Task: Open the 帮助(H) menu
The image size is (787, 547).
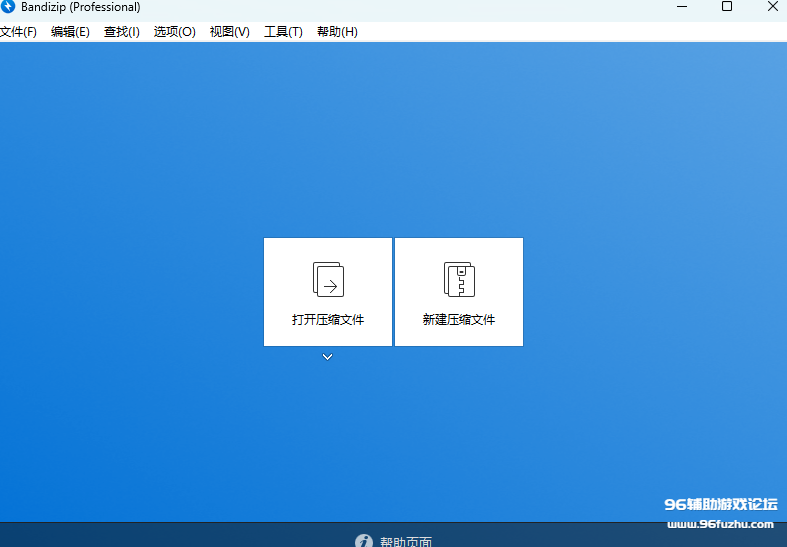Action: click(337, 32)
